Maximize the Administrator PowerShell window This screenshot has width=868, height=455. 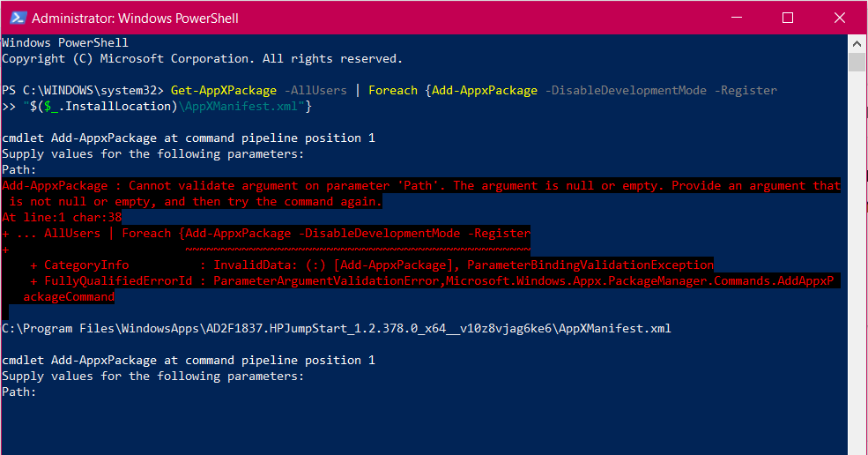(788, 18)
